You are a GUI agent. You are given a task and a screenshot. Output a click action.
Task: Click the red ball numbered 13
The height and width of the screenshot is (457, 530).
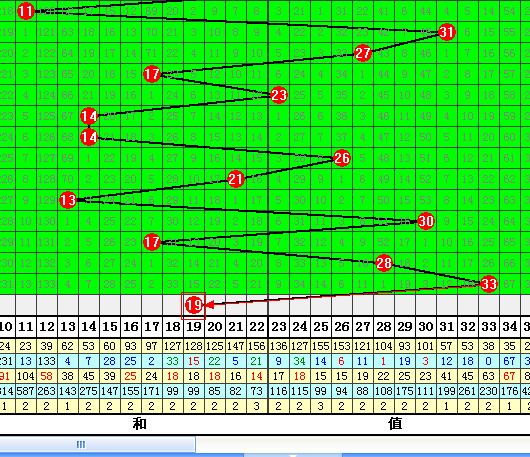click(x=68, y=200)
